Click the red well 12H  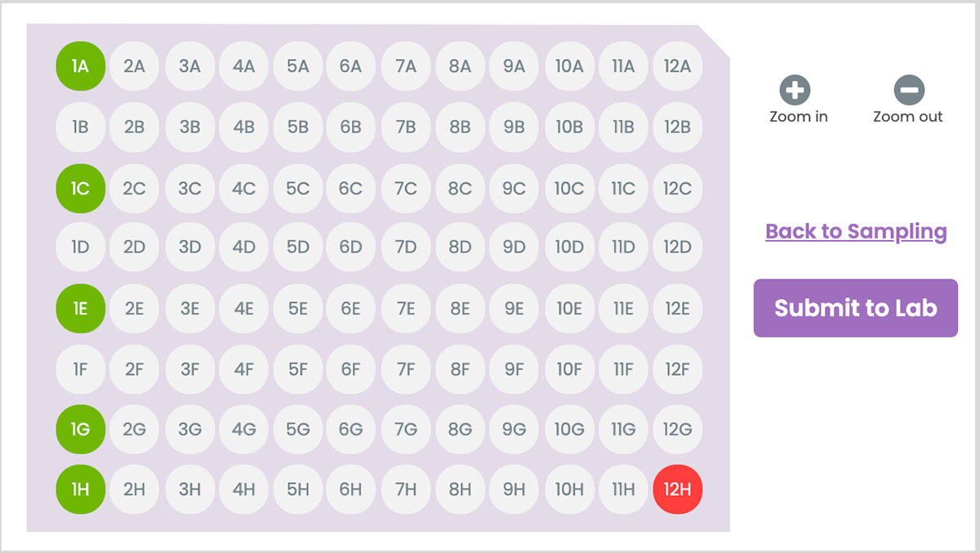[677, 489]
